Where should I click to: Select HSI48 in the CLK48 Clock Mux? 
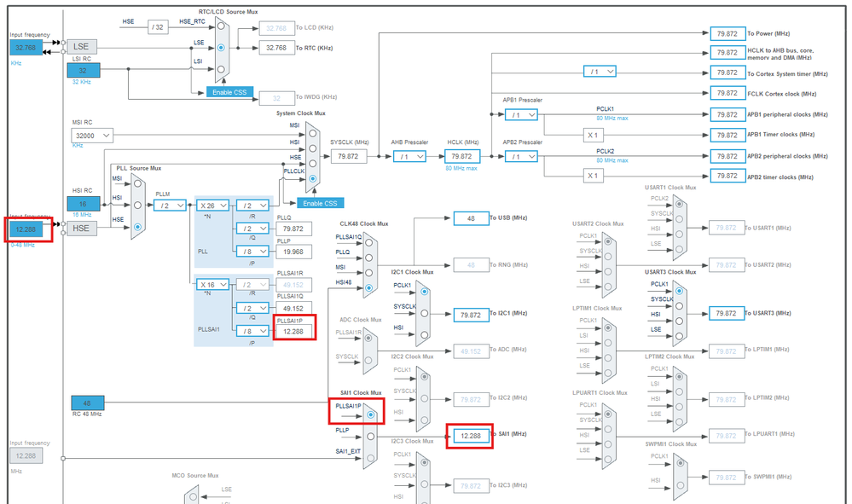[x=369, y=287]
